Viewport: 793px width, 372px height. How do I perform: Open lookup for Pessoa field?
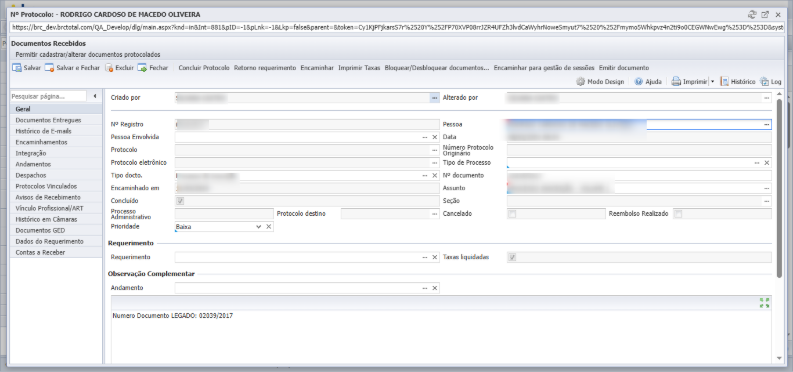767,124
